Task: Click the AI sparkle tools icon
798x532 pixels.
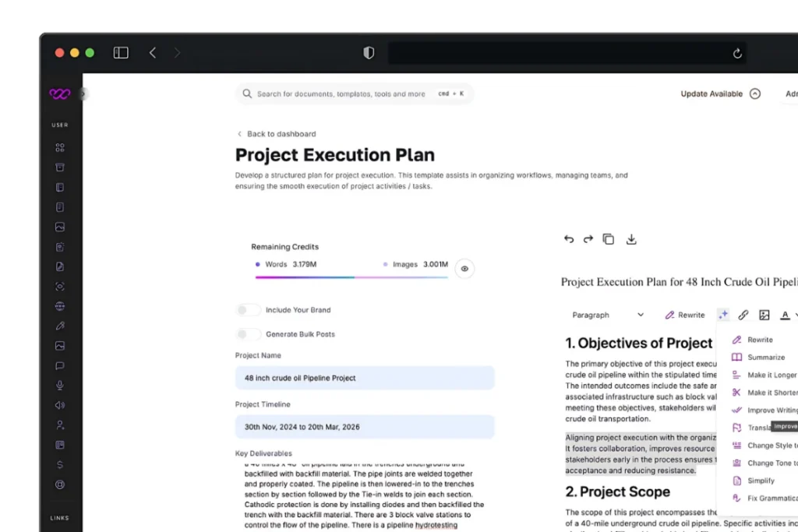Action: (722, 315)
